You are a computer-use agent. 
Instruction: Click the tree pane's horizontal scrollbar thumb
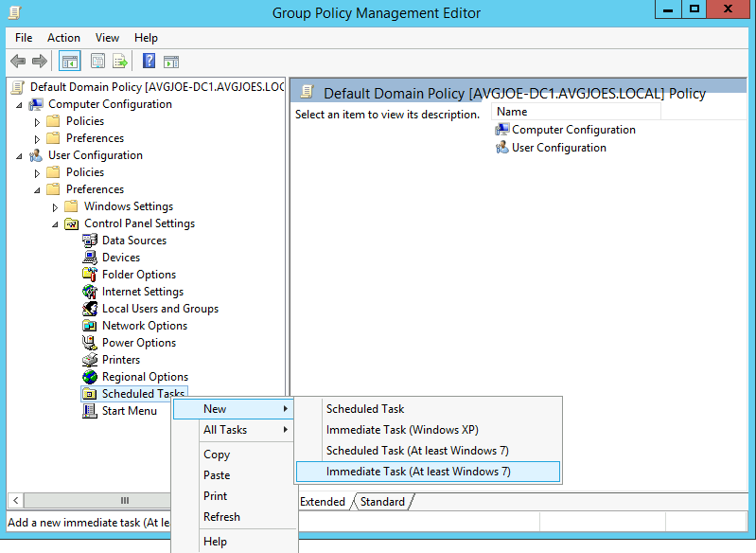click(124, 500)
